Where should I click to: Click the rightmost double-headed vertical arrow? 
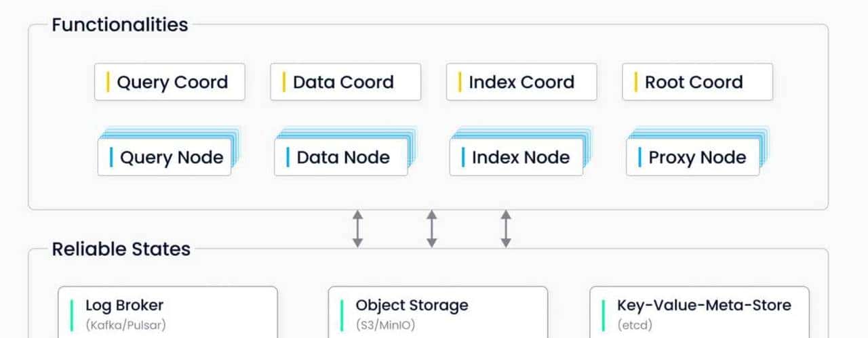(505, 228)
